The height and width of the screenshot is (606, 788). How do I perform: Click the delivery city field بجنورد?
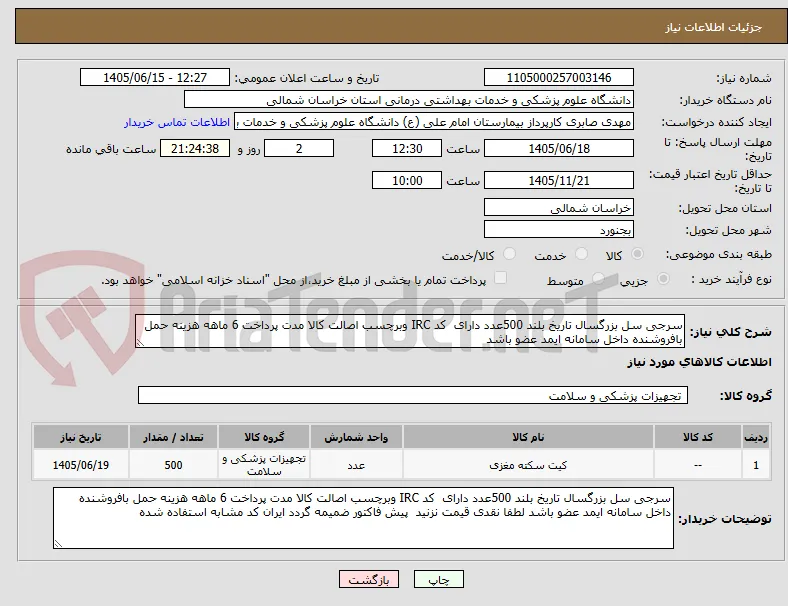tap(559, 230)
